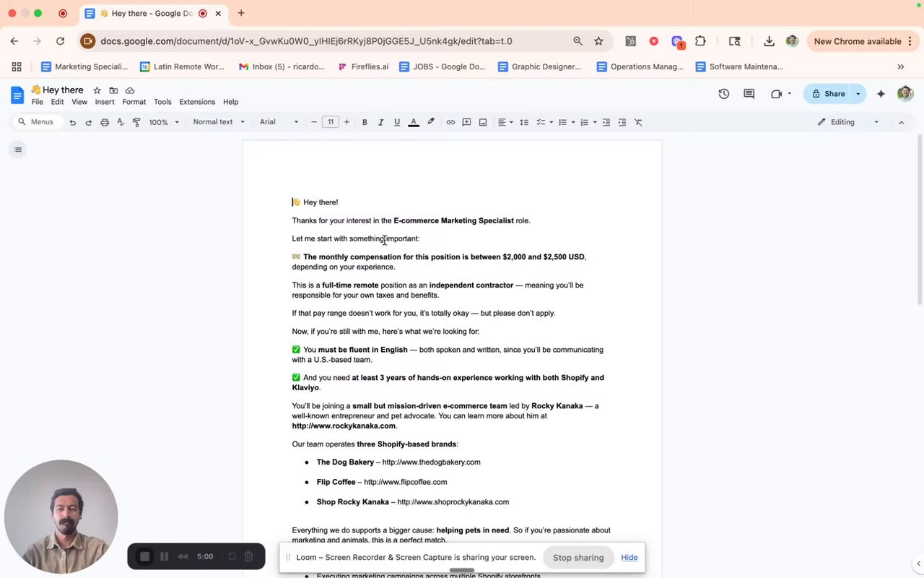Insert an image from the toolbar

point(483,122)
